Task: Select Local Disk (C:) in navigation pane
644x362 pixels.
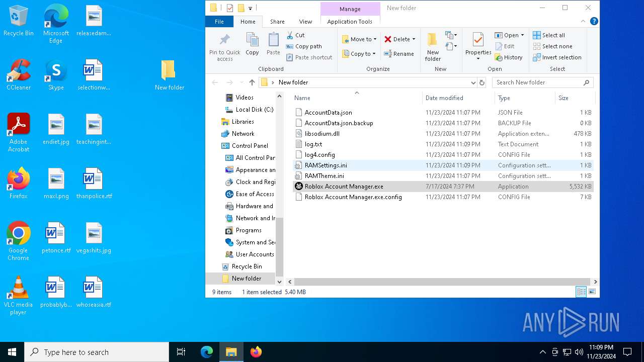Action: (x=249, y=110)
